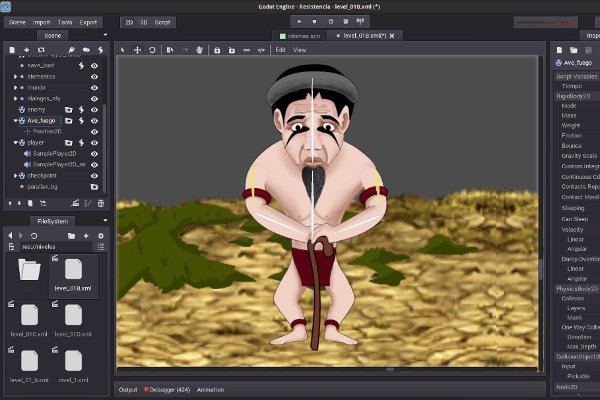This screenshot has width=600, height=400.
Task: Open FileSystem dock dropdown arrow
Action: pos(105,221)
